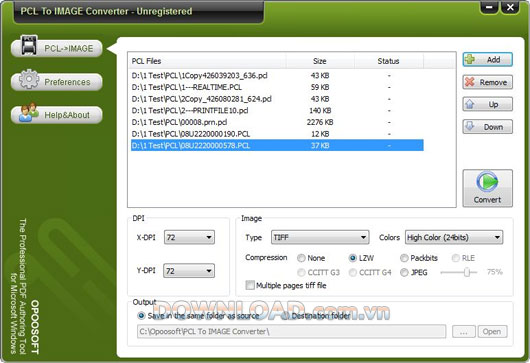Click the Add button label

point(493,60)
